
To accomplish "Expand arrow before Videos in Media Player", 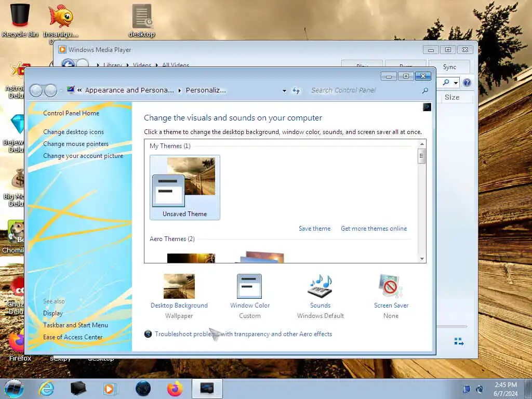I will 128,65.
